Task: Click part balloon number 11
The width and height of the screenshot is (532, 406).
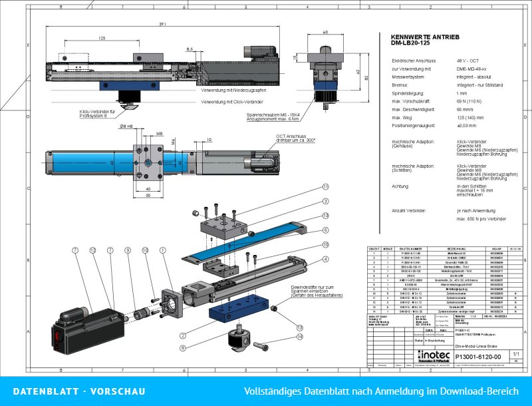Action: 326,187
